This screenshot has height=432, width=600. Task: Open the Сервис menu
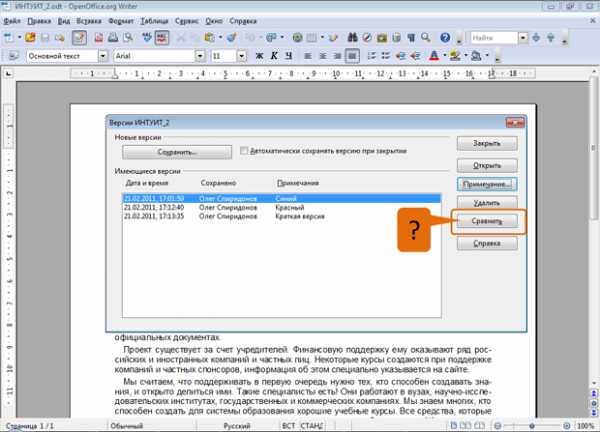pyautogui.click(x=186, y=21)
